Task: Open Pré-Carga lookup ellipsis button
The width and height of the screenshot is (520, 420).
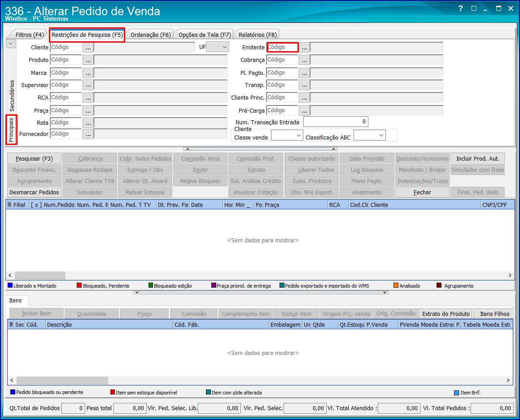Action: pos(305,111)
